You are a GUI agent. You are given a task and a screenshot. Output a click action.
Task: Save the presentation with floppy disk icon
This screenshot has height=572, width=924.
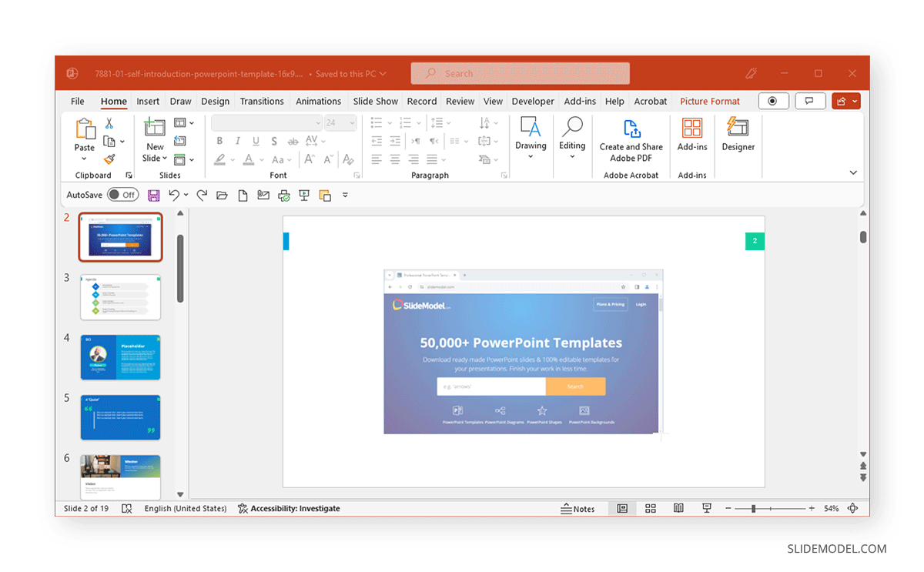click(x=154, y=196)
